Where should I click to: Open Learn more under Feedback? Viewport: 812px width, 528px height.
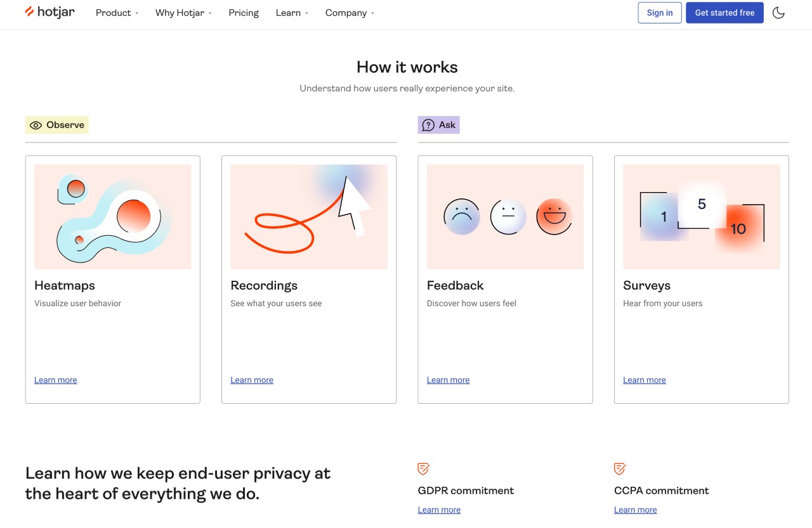448,380
